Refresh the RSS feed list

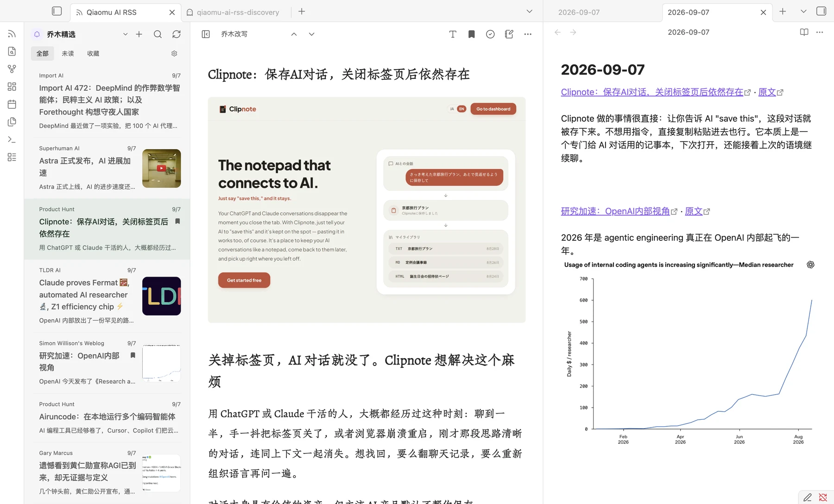[177, 34]
